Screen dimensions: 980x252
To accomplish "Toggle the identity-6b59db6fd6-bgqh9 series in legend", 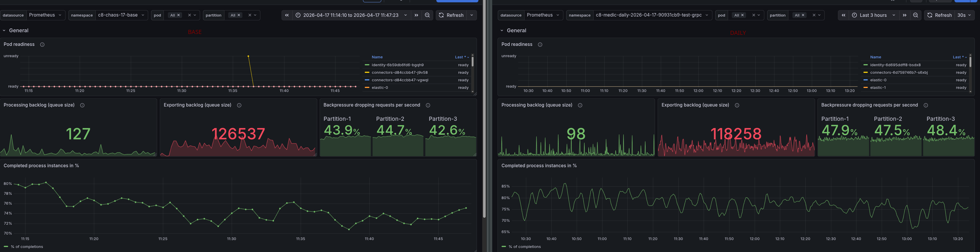I will 397,65.
